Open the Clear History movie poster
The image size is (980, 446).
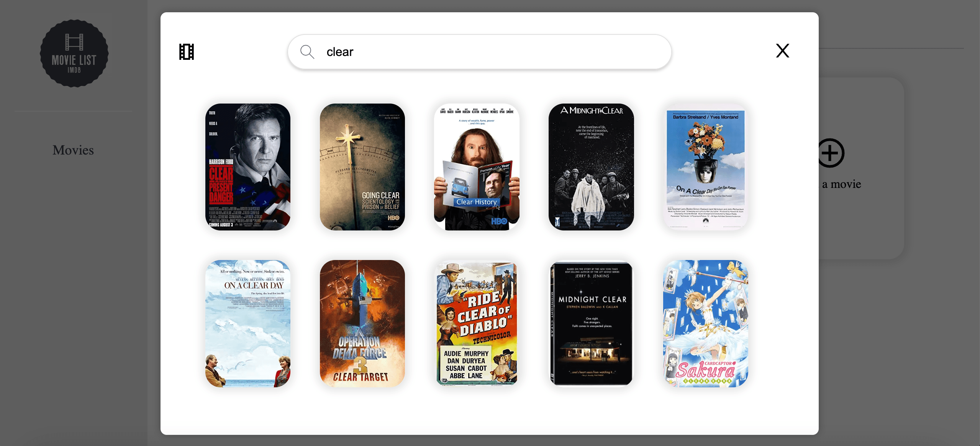pos(477,167)
